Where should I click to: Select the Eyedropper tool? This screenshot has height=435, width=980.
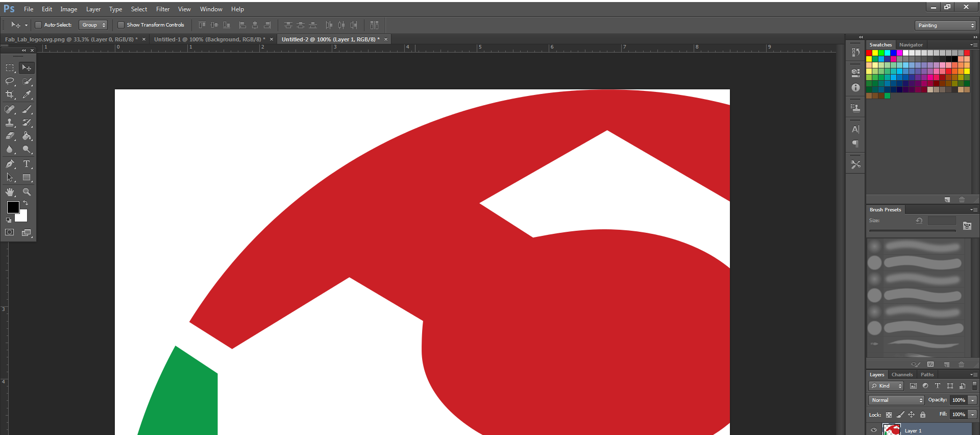click(x=27, y=94)
